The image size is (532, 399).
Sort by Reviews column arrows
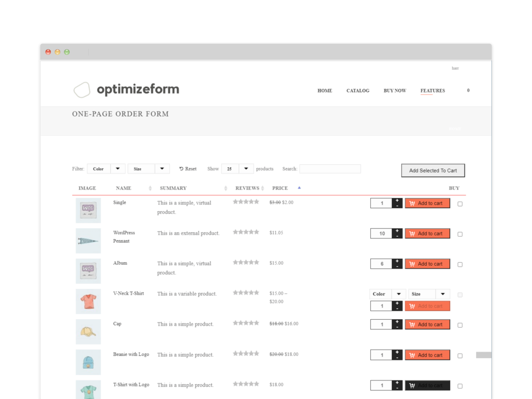coord(263,188)
